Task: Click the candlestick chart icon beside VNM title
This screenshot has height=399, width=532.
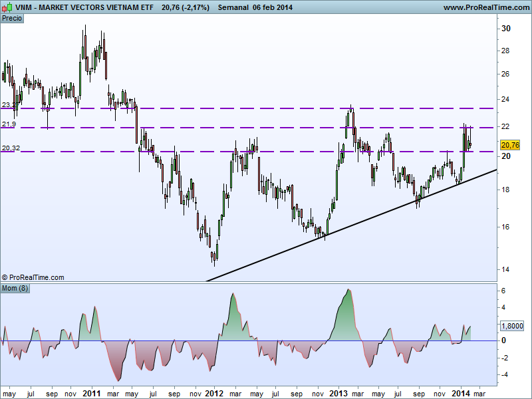Action: tap(7, 7)
